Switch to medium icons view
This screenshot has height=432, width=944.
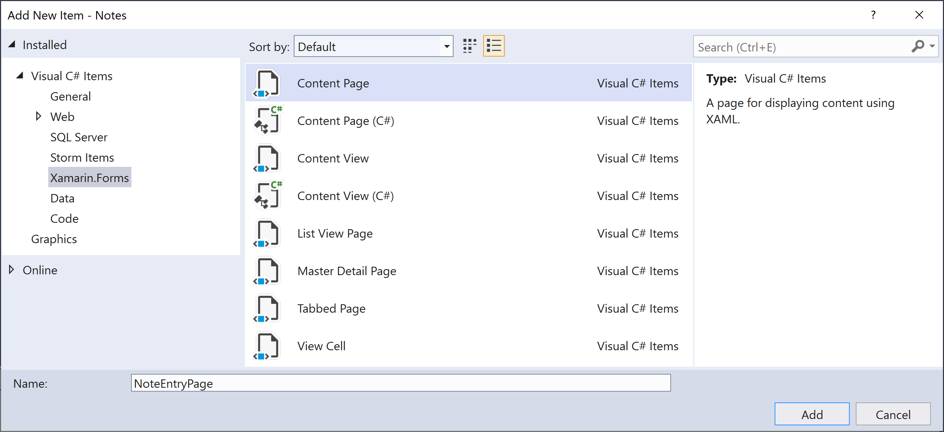click(470, 46)
